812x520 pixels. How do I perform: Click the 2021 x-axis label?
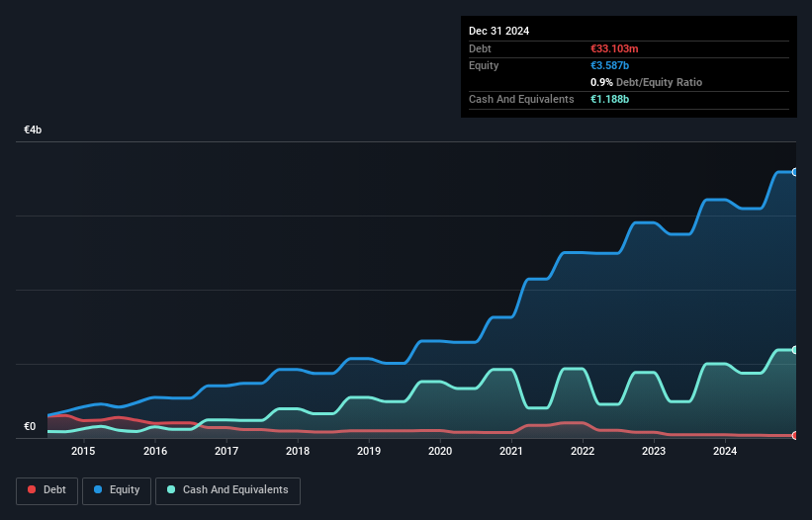511,451
